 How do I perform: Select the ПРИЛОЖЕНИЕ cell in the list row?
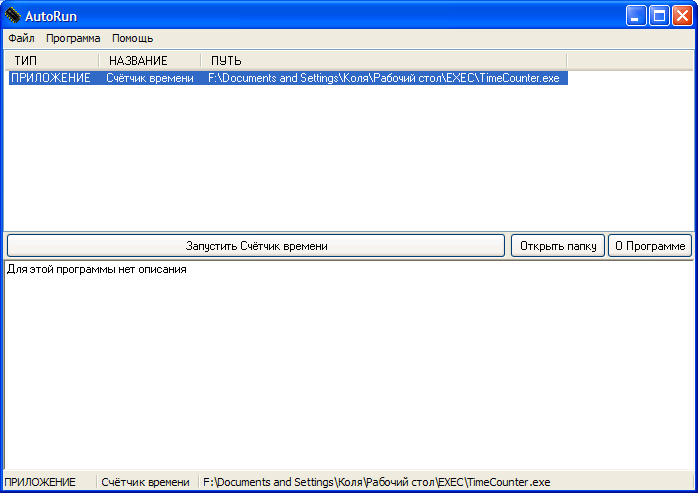(51, 77)
